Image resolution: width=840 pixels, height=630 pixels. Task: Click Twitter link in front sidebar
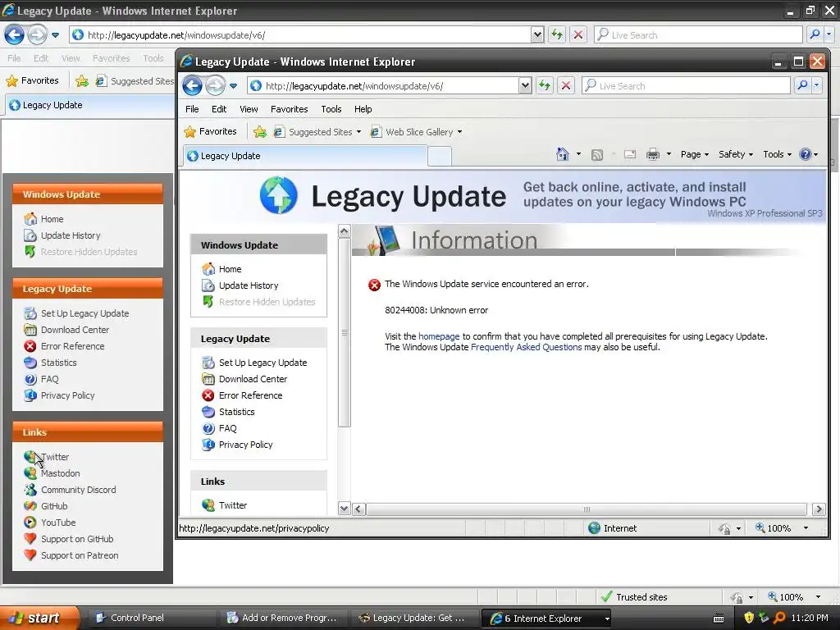(x=233, y=505)
